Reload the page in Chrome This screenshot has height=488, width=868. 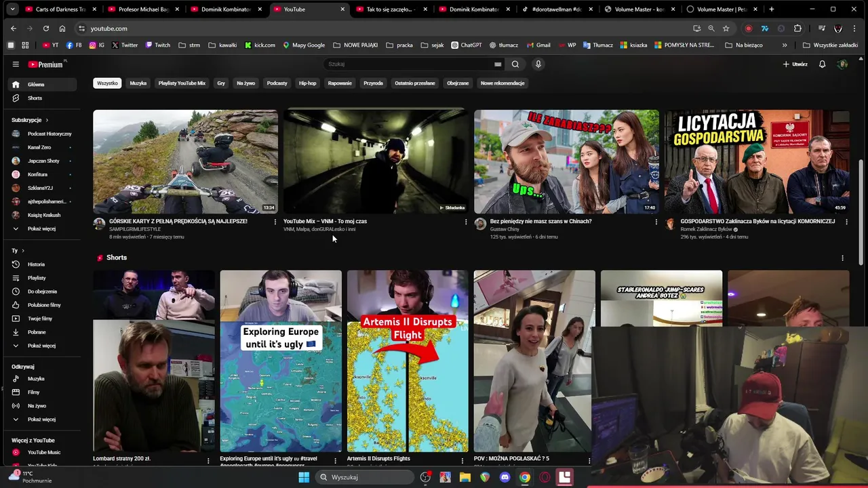45,28
